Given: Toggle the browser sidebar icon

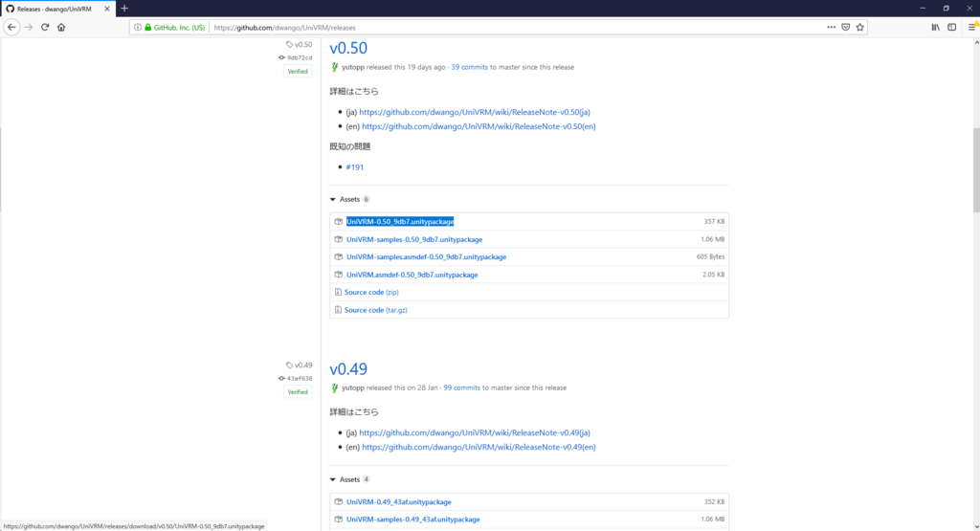Looking at the screenshot, I should [x=952, y=28].
